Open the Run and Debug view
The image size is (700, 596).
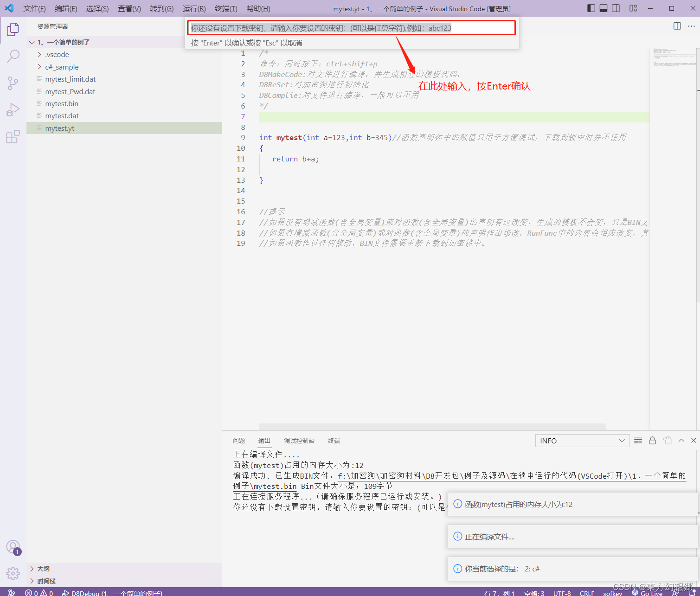[13, 110]
